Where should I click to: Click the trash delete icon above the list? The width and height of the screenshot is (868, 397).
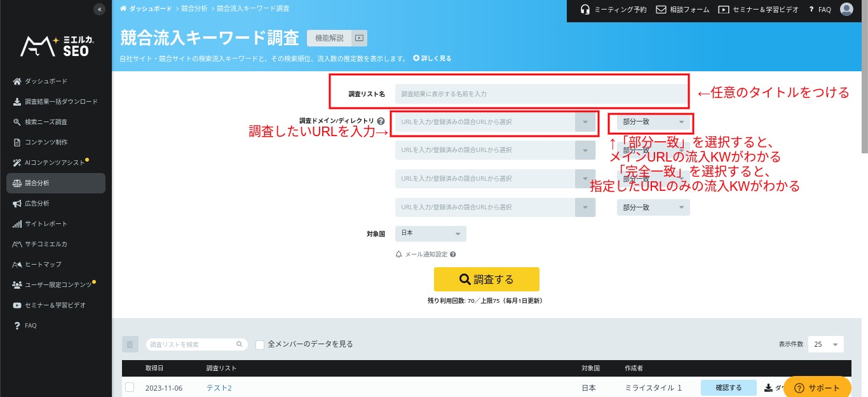(130, 344)
